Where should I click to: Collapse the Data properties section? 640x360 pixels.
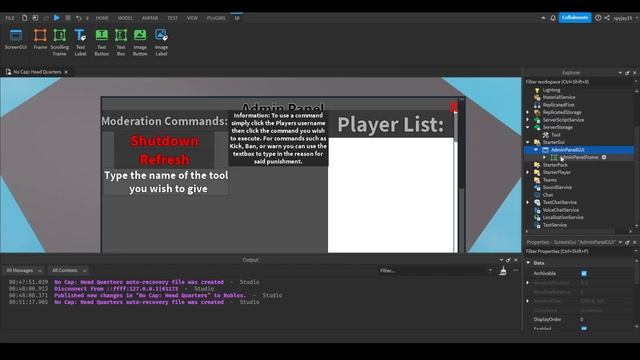[x=529, y=263]
